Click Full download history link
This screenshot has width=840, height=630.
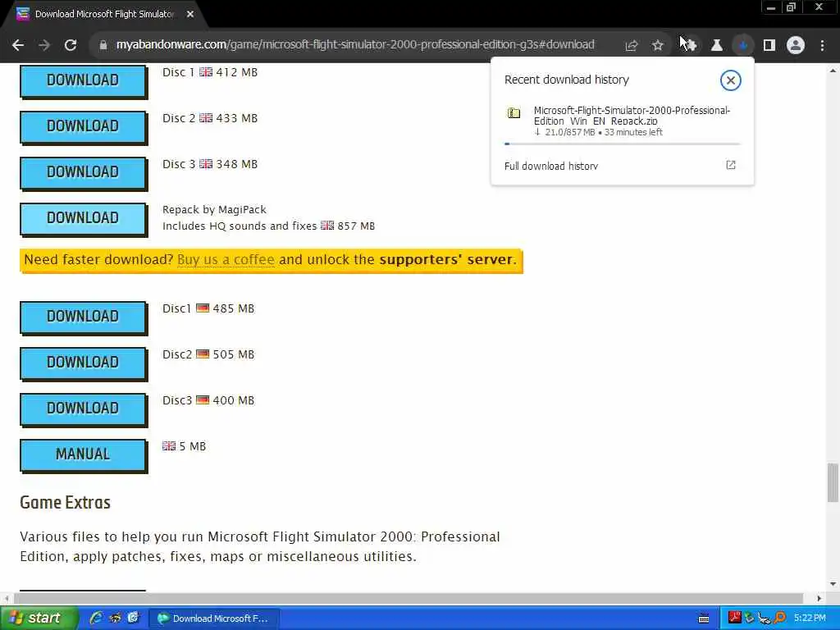pyautogui.click(x=551, y=166)
